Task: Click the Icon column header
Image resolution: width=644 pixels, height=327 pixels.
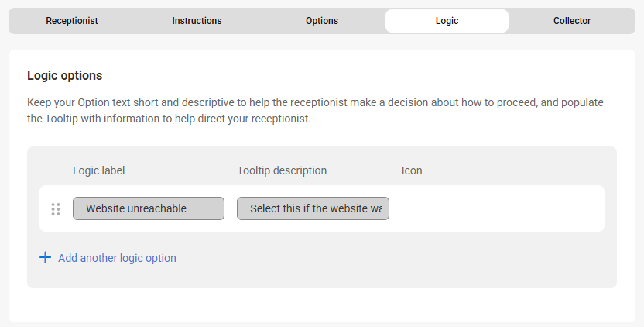Action: tap(412, 170)
